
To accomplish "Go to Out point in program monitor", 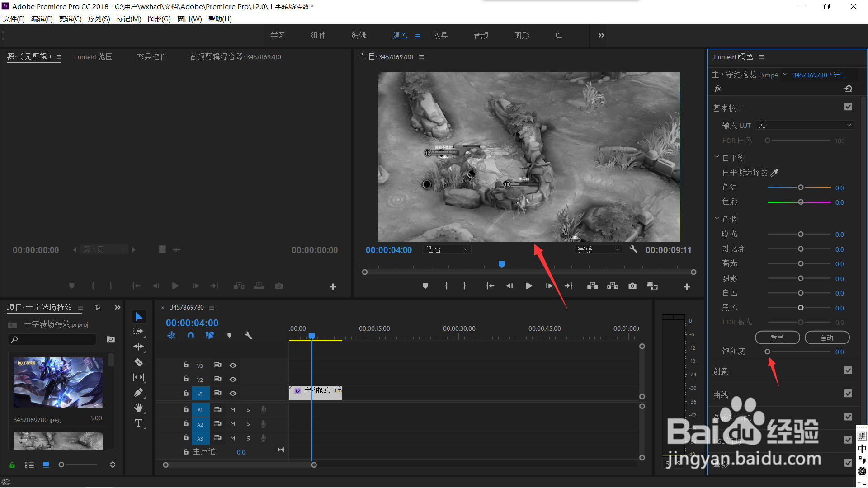I will [x=569, y=286].
